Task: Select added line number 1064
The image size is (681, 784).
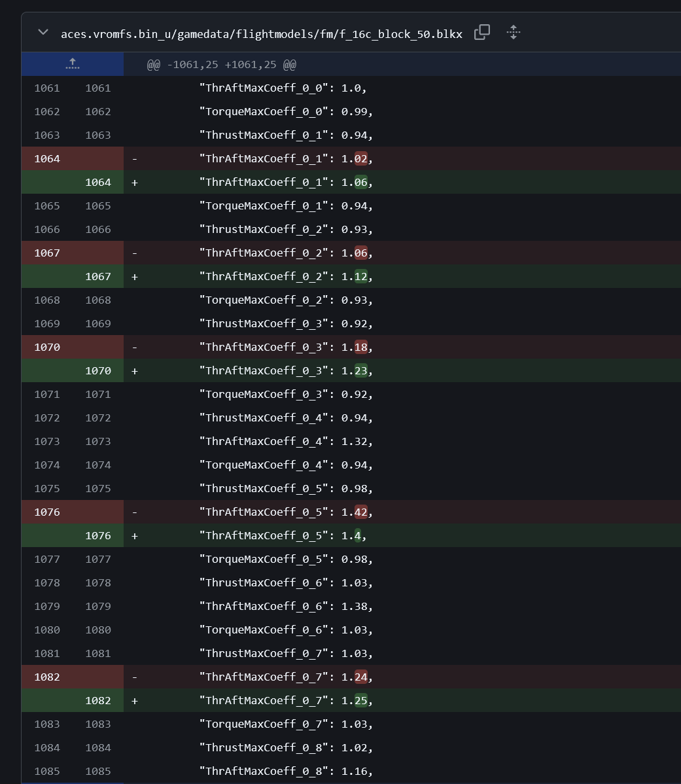Action: (98, 182)
